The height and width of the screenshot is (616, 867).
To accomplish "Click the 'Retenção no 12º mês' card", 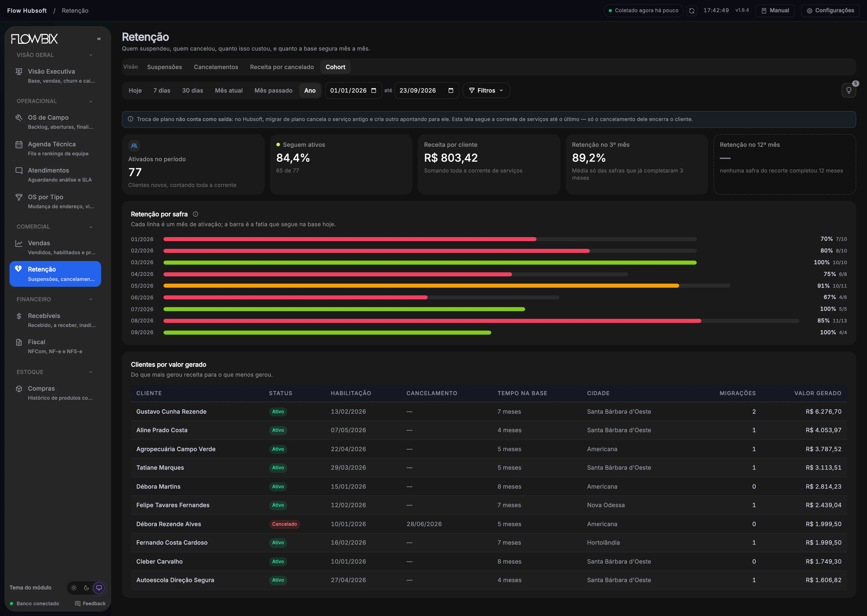I will tap(785, 164).
